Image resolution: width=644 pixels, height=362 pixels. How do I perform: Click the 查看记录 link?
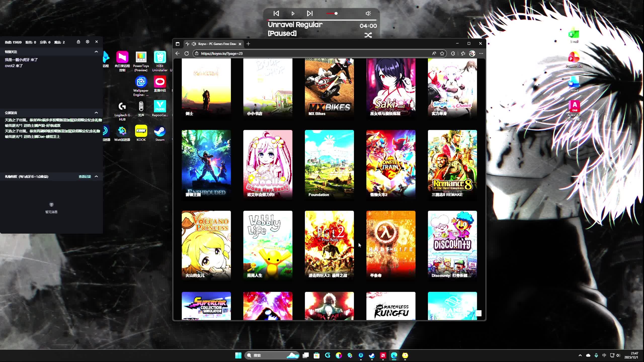[x=85, y=176]
